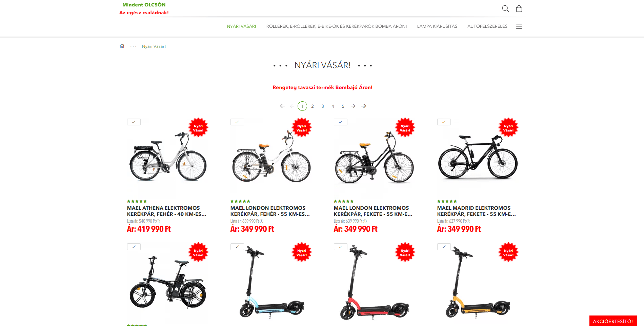Open the Lámpa Kiárusítás menu item
644x326 pixels.
pos(437,26)
